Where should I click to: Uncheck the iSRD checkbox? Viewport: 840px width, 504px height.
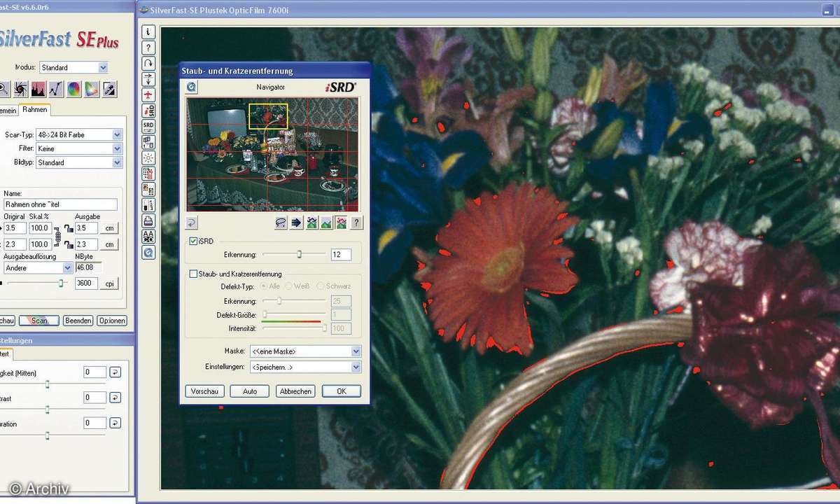[194, 241]
